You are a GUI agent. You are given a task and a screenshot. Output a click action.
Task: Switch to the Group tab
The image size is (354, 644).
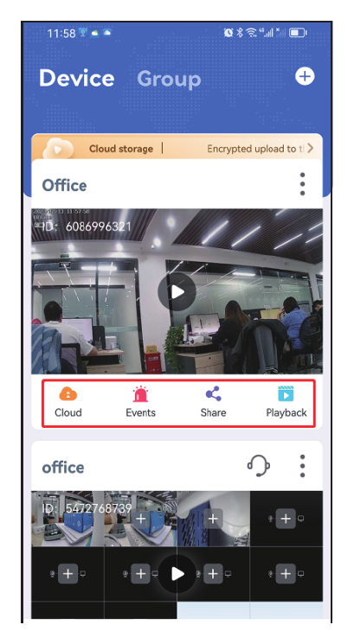(x=169, y=80)
